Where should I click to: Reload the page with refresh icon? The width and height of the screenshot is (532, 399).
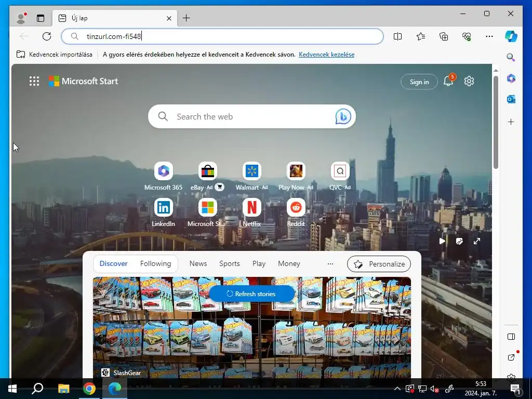tap(47, 36)
